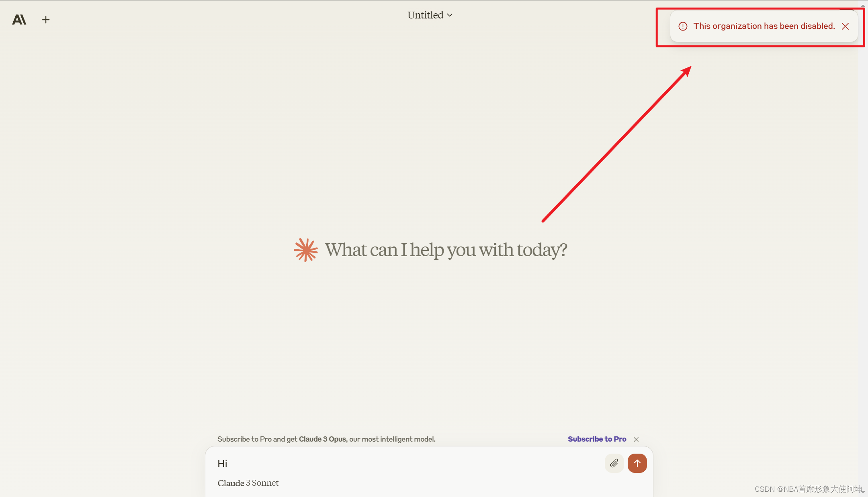Click the Anthropic logo in top-left corner
The height and width of the screenshot is (497, 868).
point(19,20)
